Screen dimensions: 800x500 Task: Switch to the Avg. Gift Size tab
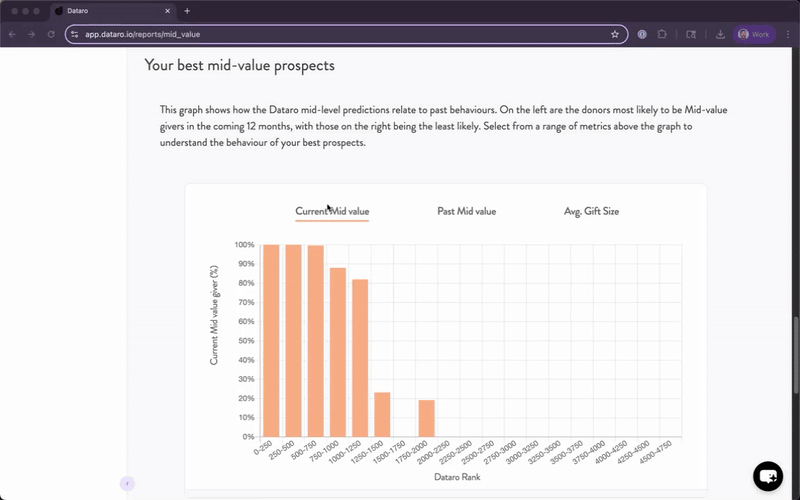tap(591, 211)
